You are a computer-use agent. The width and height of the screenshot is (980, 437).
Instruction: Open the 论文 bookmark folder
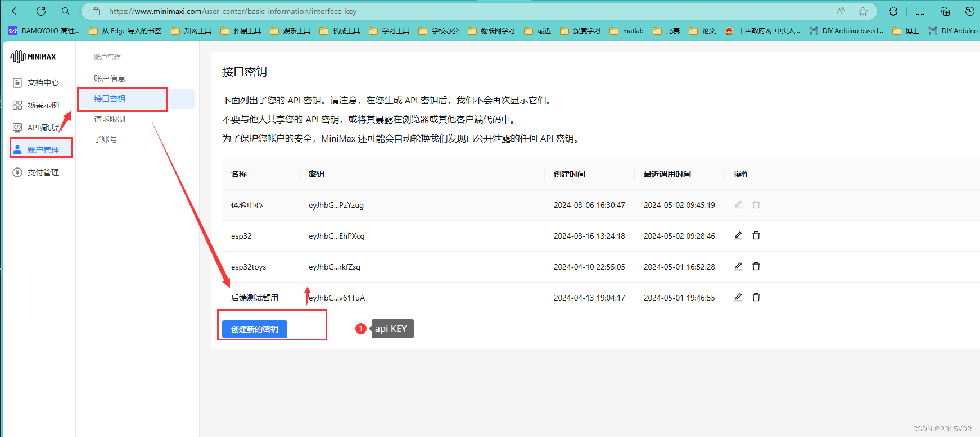pos(703,31)
